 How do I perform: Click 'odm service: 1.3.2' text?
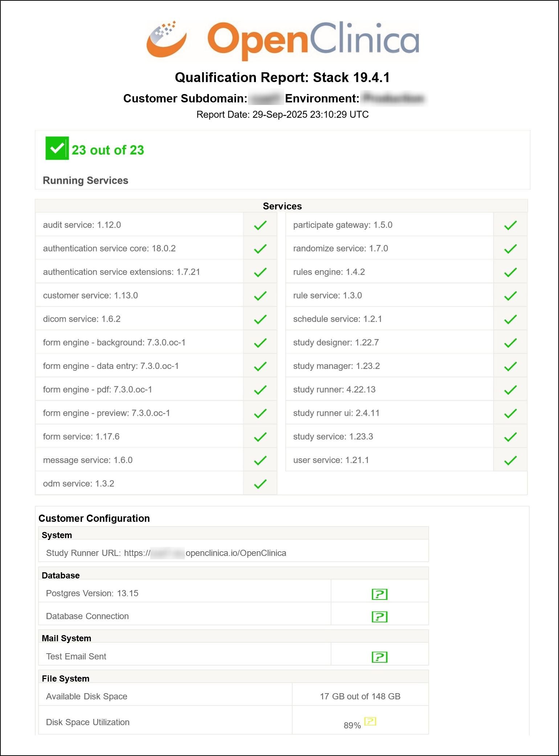(x=78, y=484)
